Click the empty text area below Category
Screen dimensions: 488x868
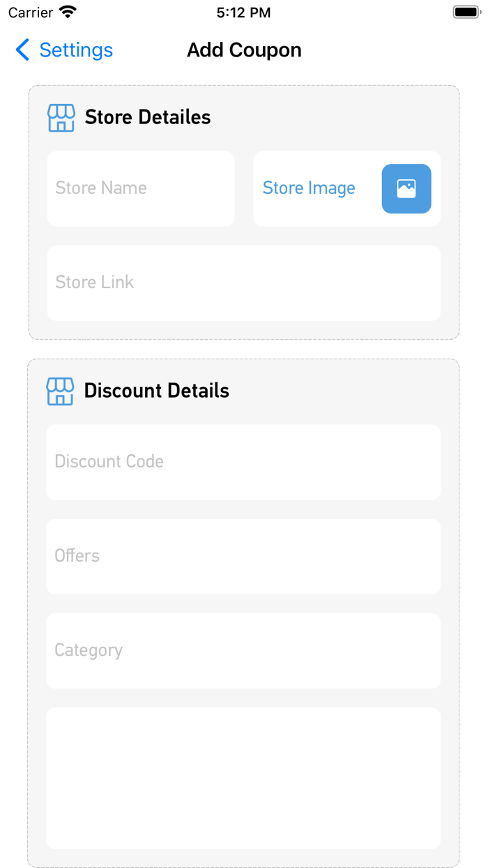coord(243,778)
